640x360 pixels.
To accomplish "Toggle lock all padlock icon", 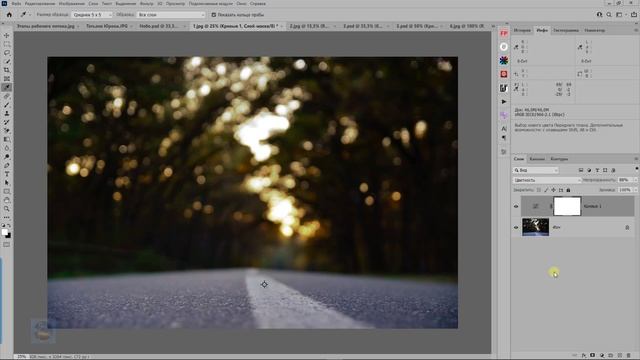I will pyautogui.click(x=568, y=190).
